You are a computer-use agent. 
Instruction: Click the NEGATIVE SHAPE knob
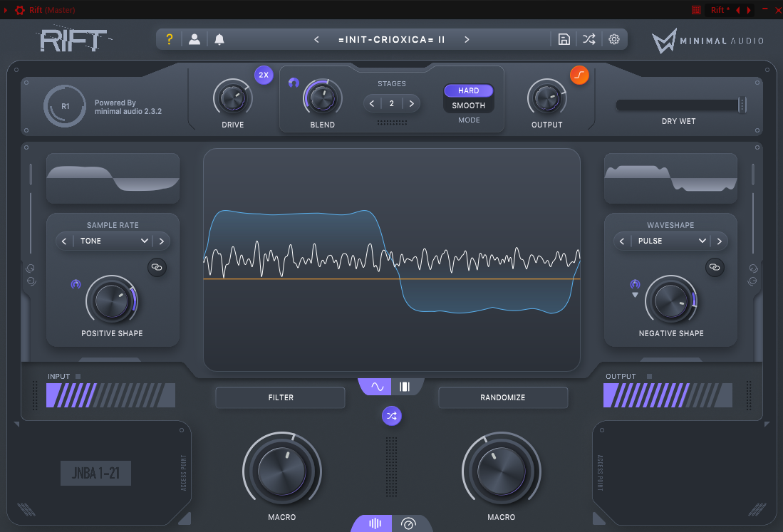click(671, 301)
